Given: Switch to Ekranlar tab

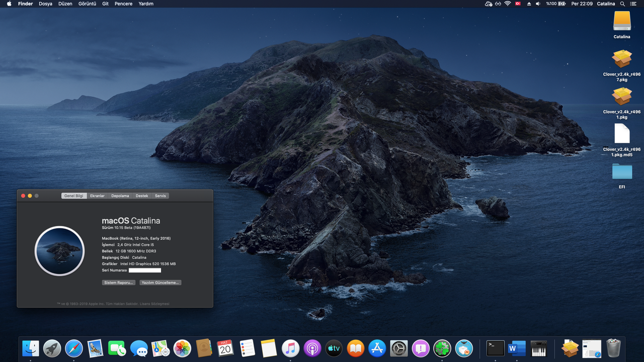Looking at the screenshot, I should pos(97,196).
